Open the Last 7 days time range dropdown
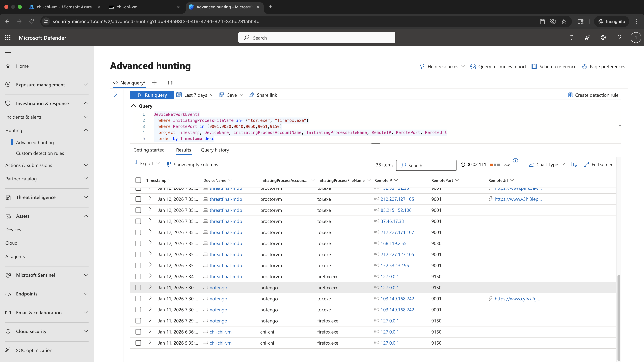This screenshot has width=644, height=362. click(195, 95)
